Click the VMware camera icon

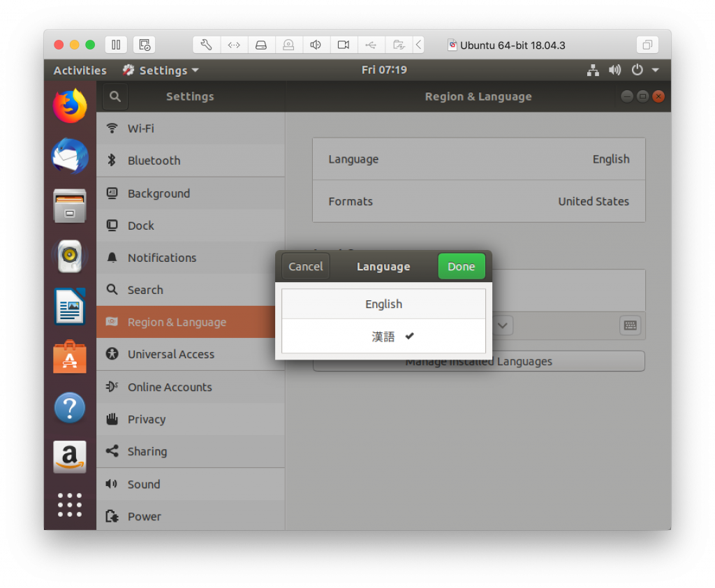(344, 45)
